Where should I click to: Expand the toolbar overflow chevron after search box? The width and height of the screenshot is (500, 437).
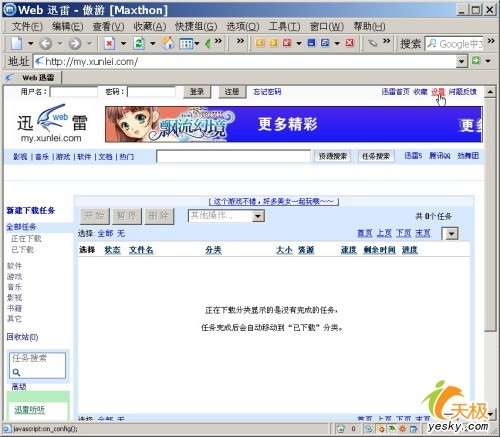click(491, 41)
